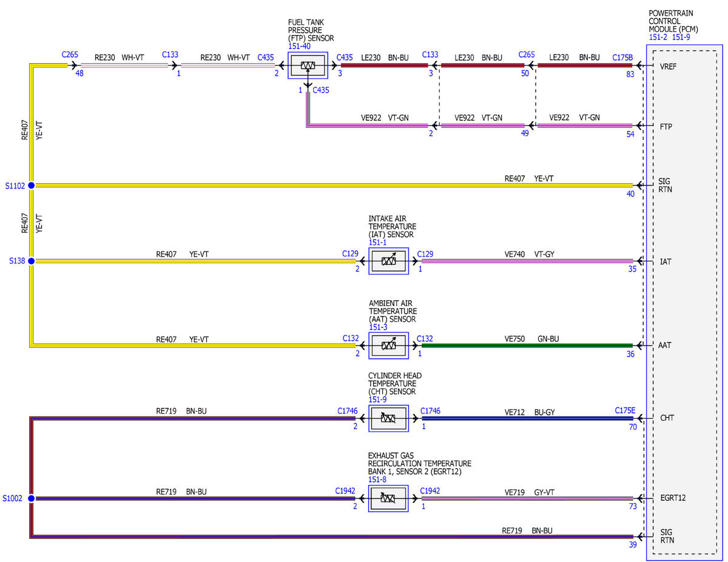Pick the S1002 splice dot

pyautogui.click(x=31, y=498)
